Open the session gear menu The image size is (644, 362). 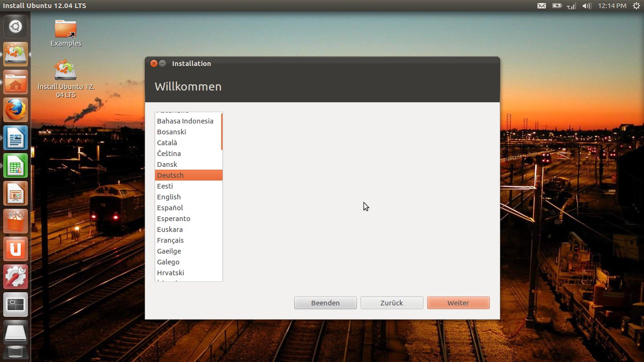click(636, 6)
